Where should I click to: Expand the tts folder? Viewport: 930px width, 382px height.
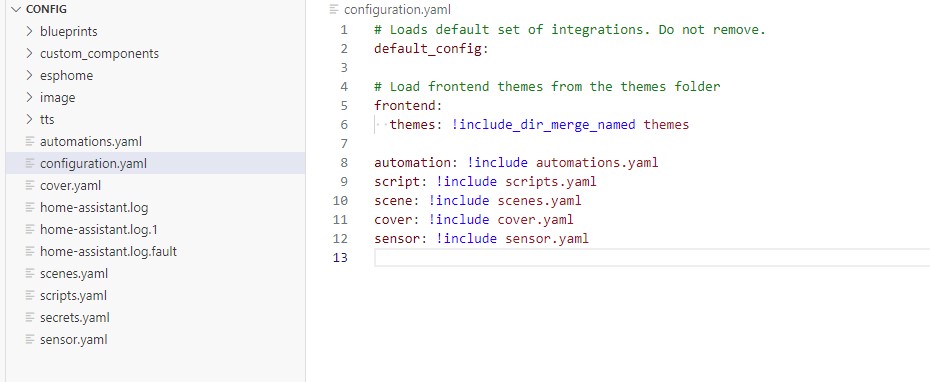30,119
